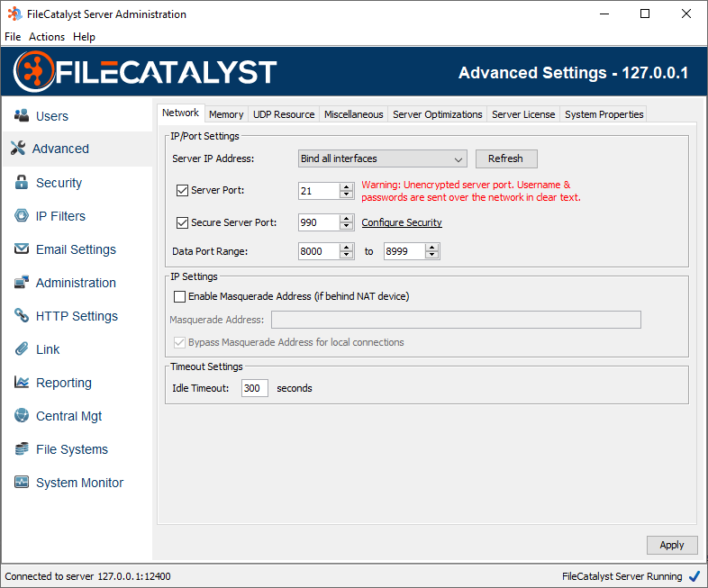Viewport: 708px width, 588px height.
Task: Click the 'Connected to server 127.0.0.1:12400' status text
Action: [87, 576]
